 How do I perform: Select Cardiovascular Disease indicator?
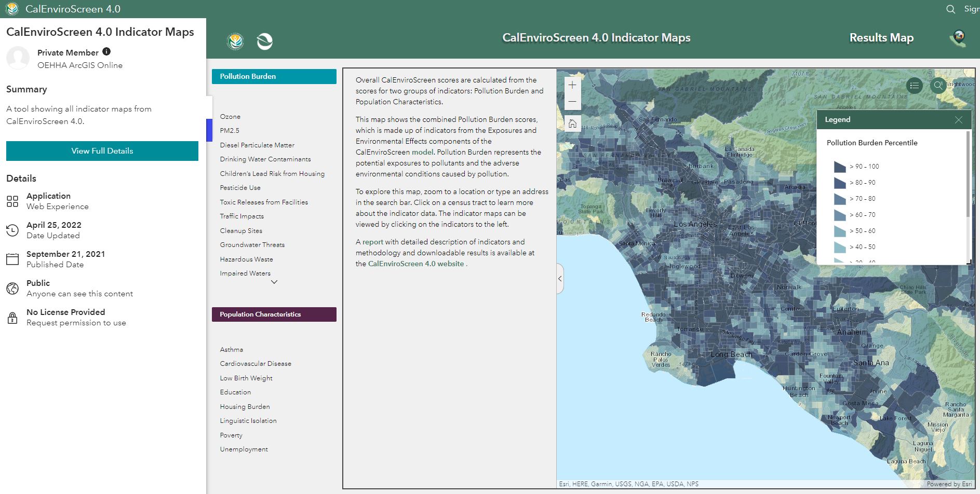(256, 364)
